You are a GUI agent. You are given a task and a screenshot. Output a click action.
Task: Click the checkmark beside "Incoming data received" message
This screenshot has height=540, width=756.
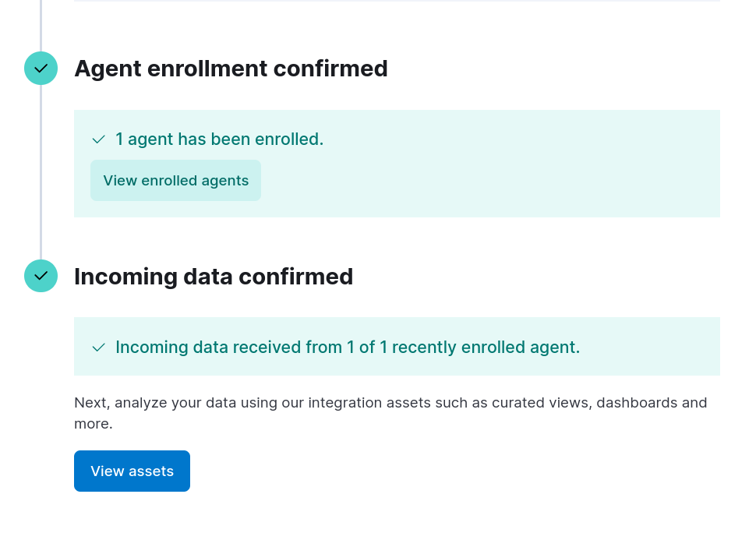point(98,348)
